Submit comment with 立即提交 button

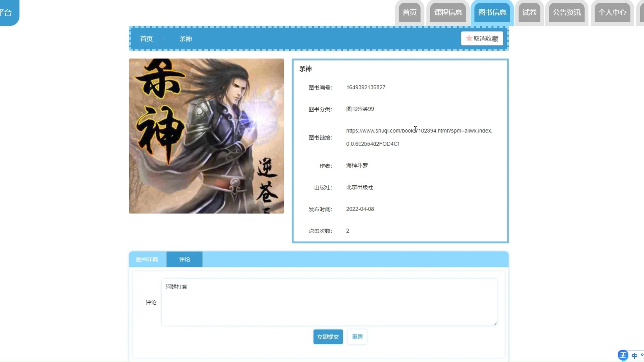coord(328,337)
